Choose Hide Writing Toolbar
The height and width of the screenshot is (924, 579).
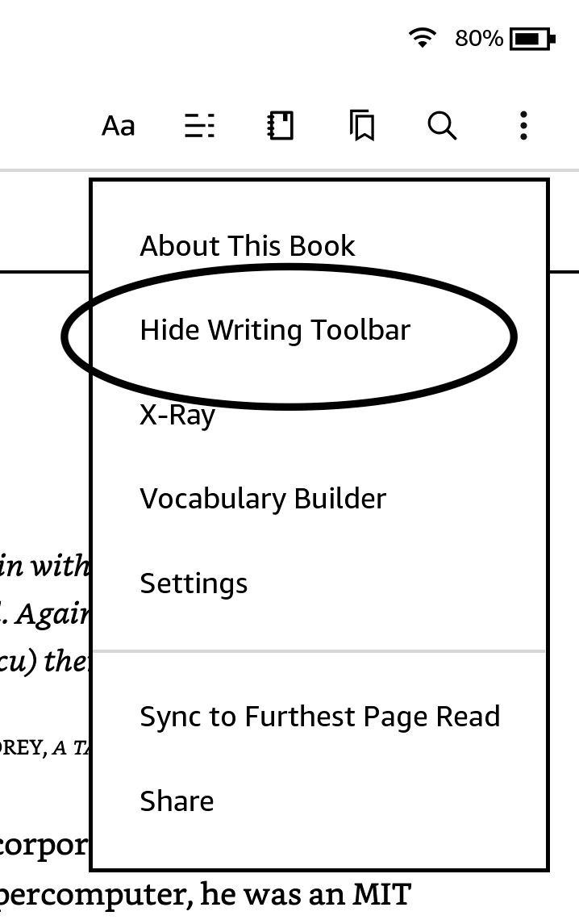(x=275, y=330)
